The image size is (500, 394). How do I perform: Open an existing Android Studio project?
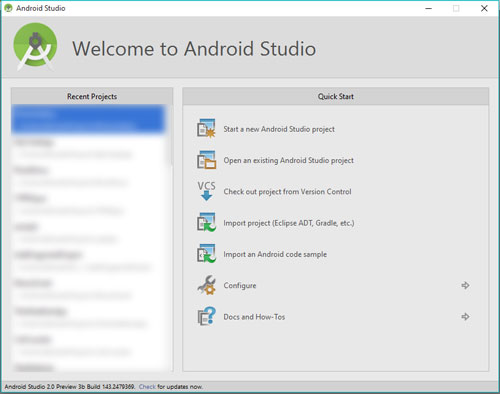click(288, 160)
